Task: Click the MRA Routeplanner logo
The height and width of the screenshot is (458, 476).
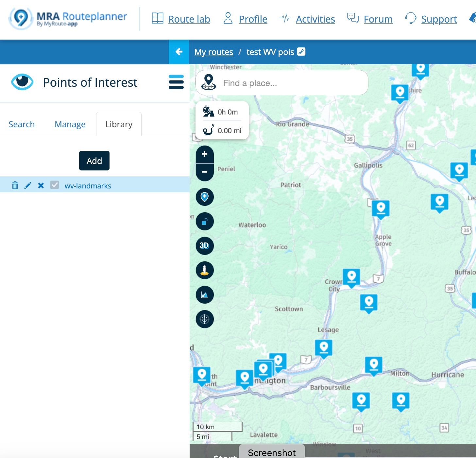Action: click(68, 19)
